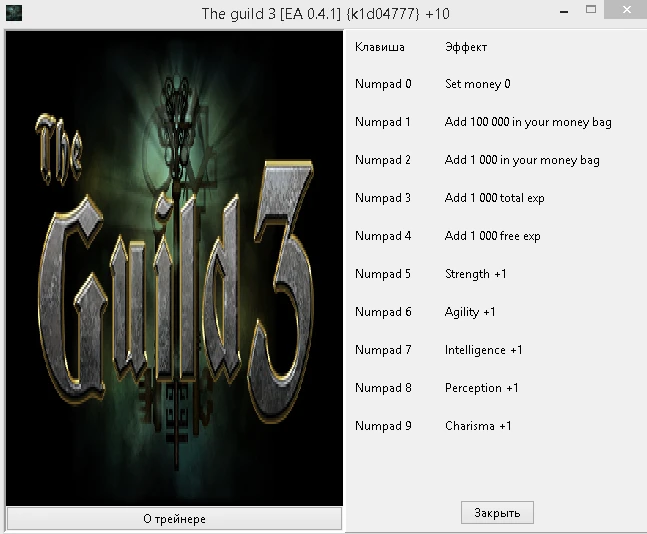647x534 pixels.
Task: Select the 'Numpad 9' key label
Action: click(x=383, y=425)
